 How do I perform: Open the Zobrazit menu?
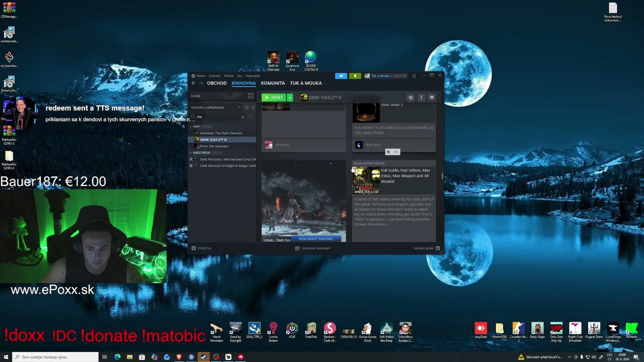point(215,76)
